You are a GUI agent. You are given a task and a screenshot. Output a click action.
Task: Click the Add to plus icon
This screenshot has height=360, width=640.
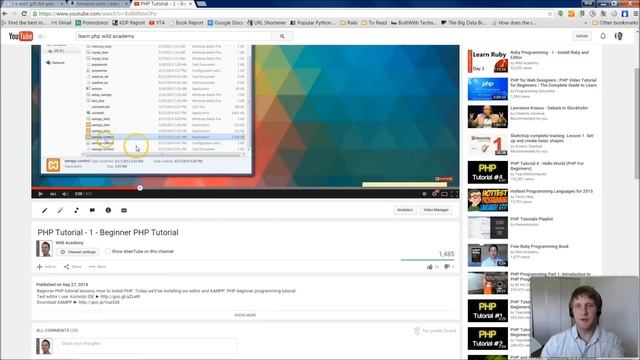point(40,267)
